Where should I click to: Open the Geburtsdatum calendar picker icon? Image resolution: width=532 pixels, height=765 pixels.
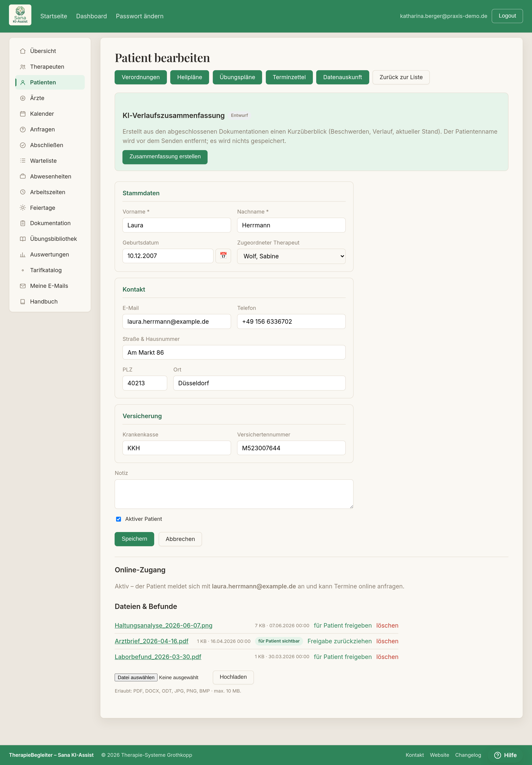click(x=223, y=256)
